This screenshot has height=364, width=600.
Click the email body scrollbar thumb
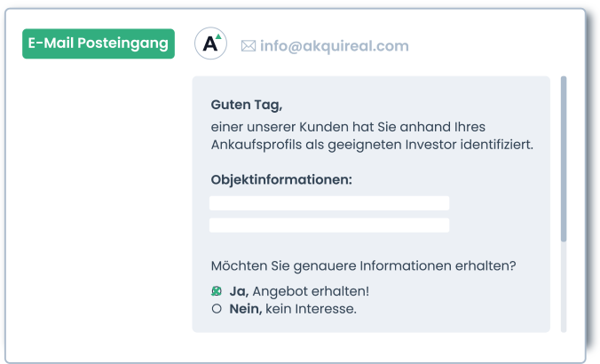[x=564, y=159]
